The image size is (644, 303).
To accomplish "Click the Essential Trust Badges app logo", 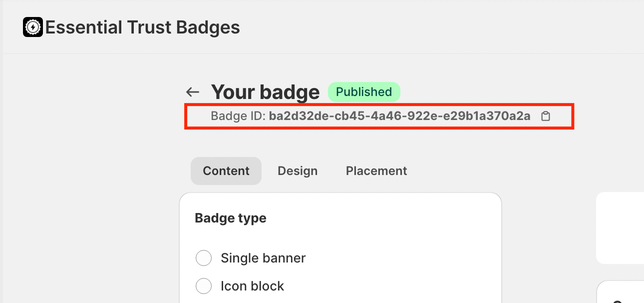I will [x=33, y=27].
